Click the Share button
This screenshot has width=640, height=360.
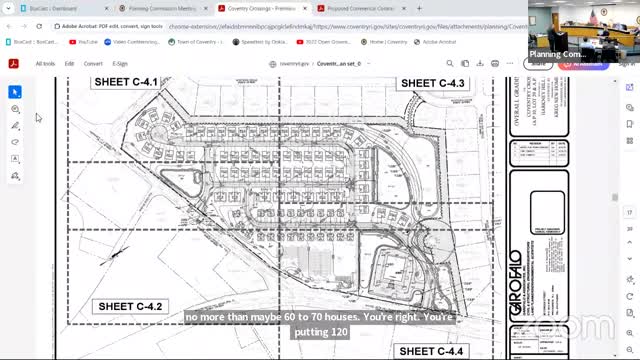point(538,64)
